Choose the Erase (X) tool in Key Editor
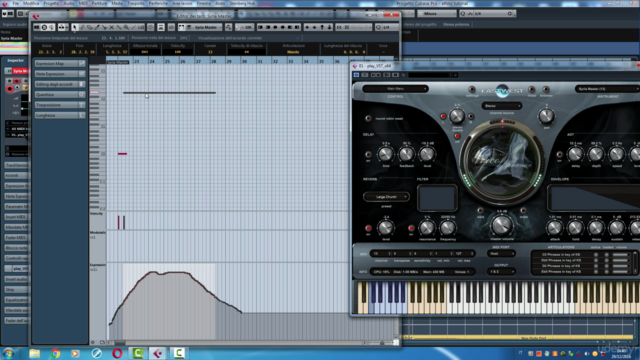The height and width of the screenshot is (360, 640). tap(111, 27)
